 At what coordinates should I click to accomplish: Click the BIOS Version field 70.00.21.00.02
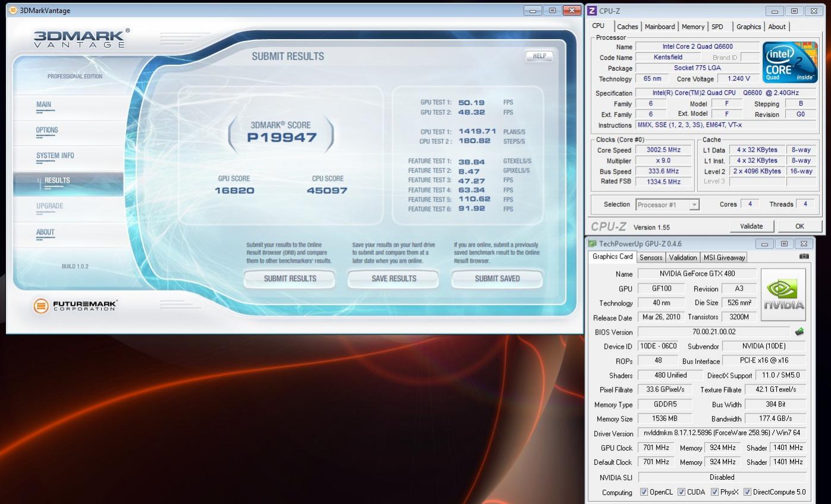click(714, 332)
